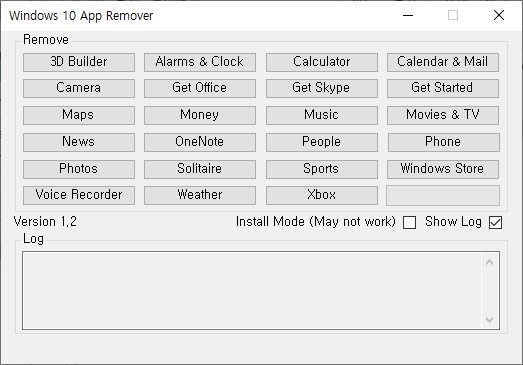
Task: Click the Camera button
Action: click(79, 88)
